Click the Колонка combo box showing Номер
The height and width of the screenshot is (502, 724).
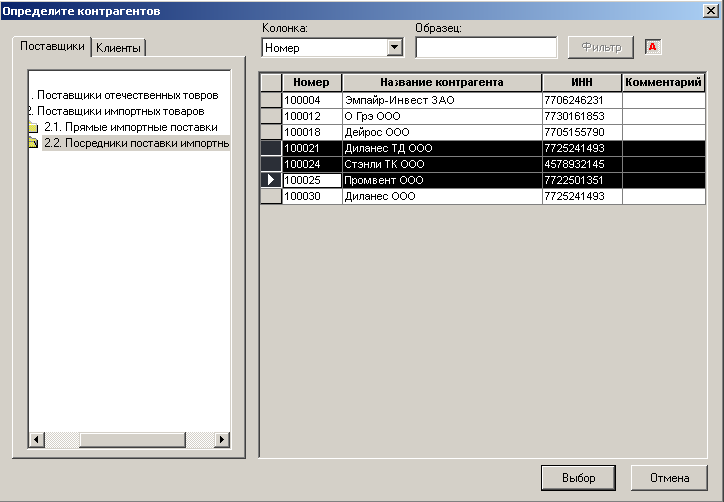coord(332,48)
